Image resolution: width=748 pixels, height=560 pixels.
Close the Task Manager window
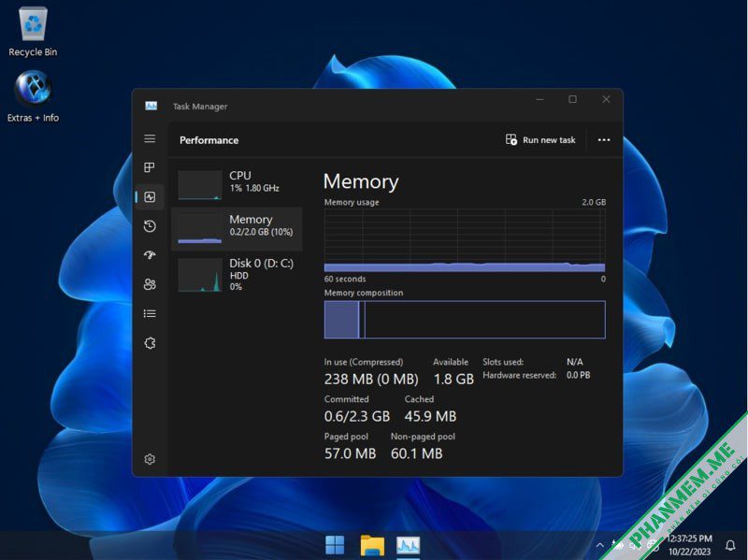[606, 99]
